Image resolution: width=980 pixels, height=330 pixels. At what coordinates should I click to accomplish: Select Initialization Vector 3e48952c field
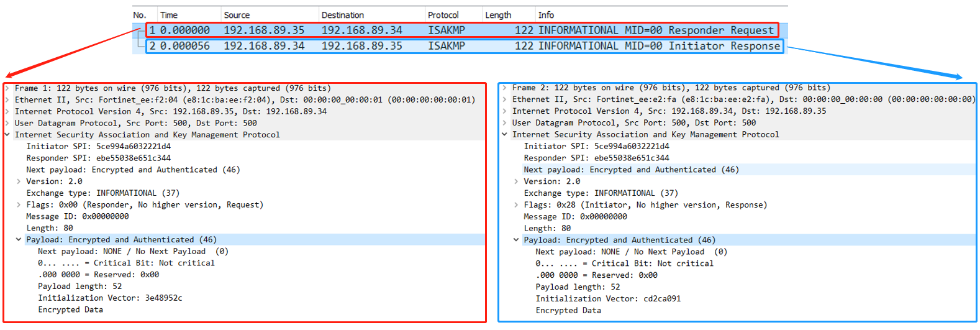pyautogui.click(x=110, y=298)
